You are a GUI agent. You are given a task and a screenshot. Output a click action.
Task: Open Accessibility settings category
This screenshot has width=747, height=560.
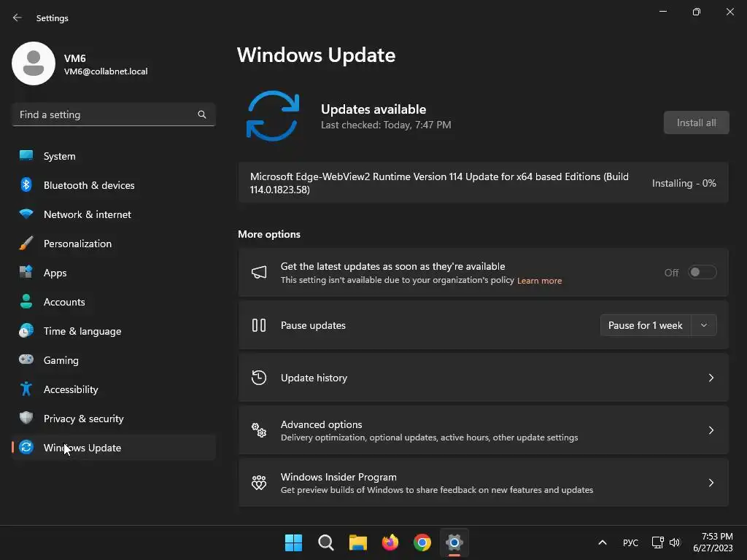[114, 389]
